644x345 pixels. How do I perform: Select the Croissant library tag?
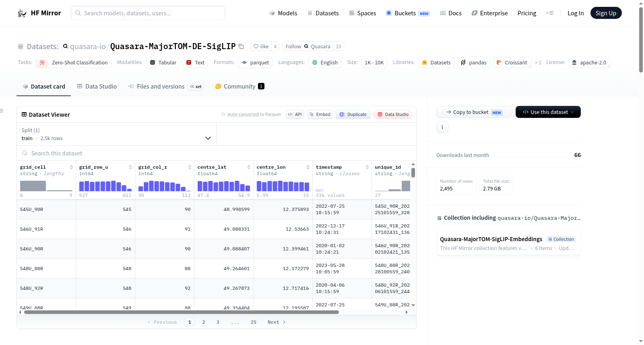tap(512, 62)
